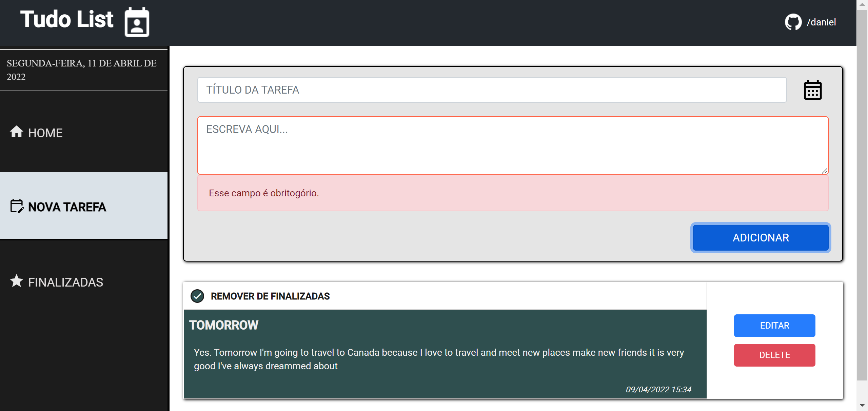Click the green checkmark circle icon
Screen dimensions: 868x411
pyautogui.click(x=198, y=296)
